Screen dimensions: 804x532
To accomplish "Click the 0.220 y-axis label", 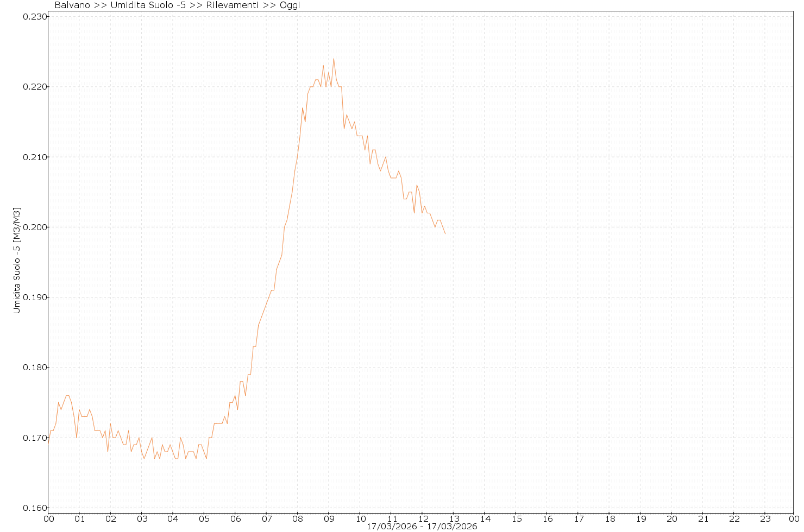I will 33,87.
